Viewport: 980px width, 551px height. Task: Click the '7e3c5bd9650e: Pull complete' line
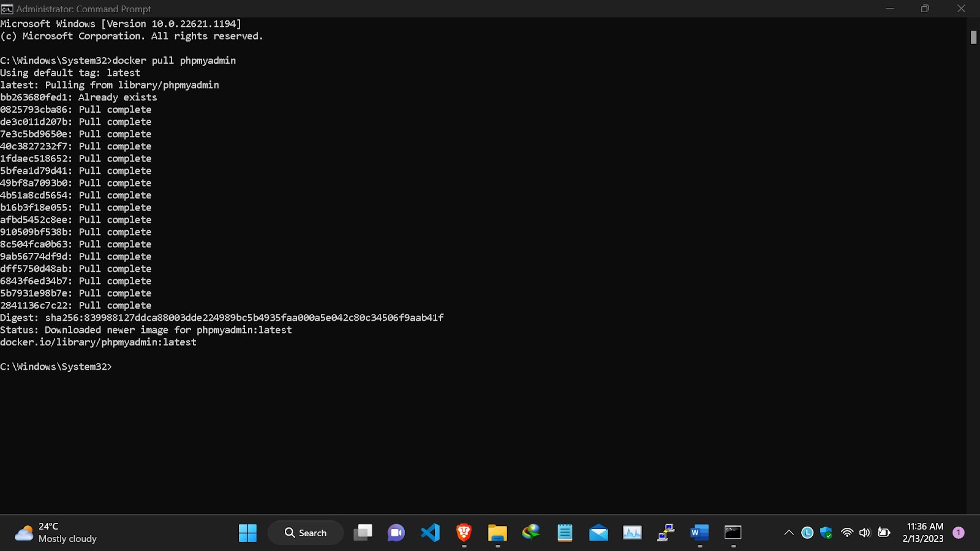click(76, 134)
